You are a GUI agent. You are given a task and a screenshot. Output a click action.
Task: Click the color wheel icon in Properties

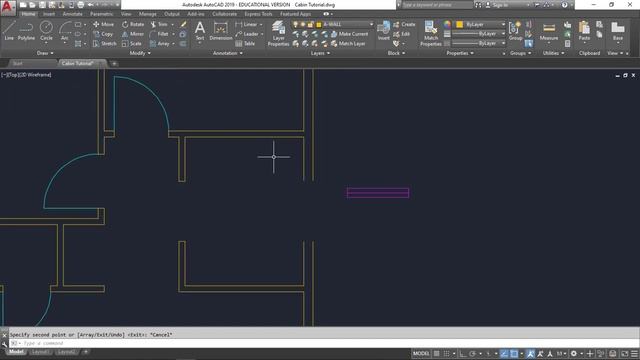[447, 24]
